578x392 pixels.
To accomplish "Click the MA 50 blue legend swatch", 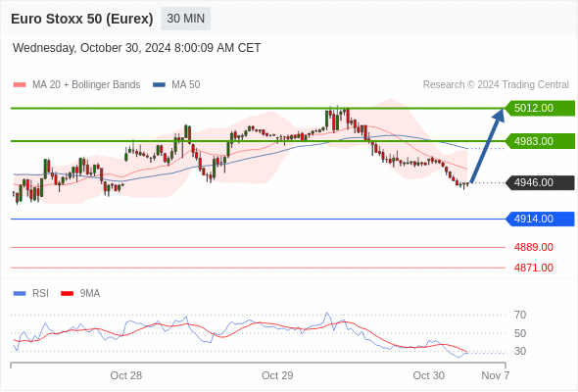I will point(159,85).
